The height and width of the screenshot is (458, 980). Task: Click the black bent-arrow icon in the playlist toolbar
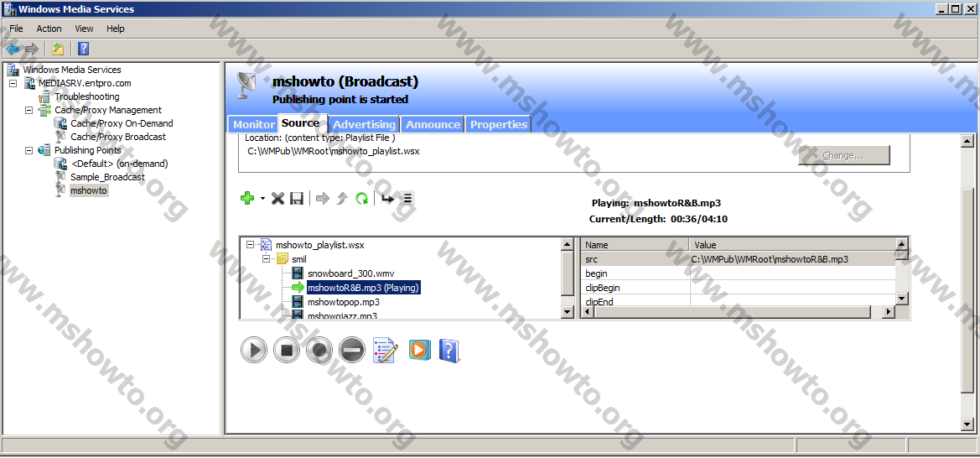(x=387, y=198)
